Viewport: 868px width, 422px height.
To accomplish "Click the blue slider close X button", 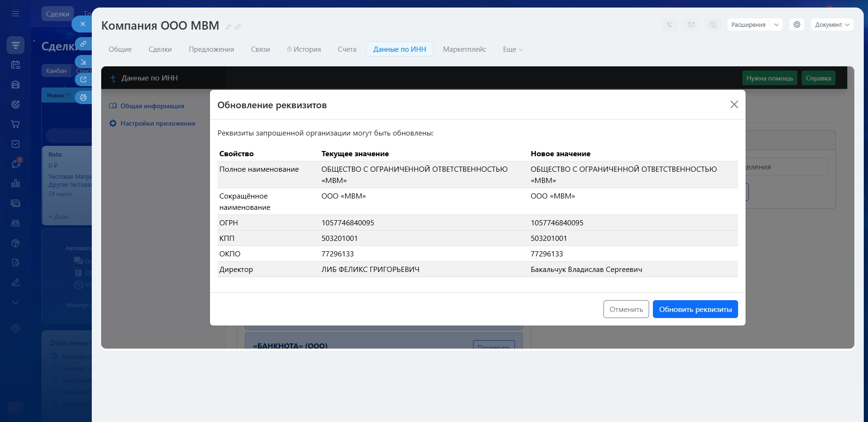I will (x=83, y=24).
